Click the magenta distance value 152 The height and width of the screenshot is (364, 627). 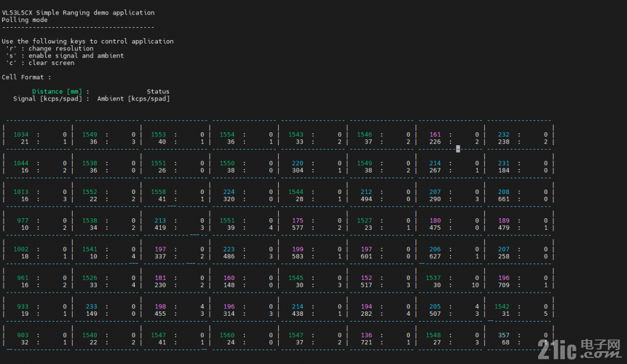pyautogui.click(x=366, y=279)
